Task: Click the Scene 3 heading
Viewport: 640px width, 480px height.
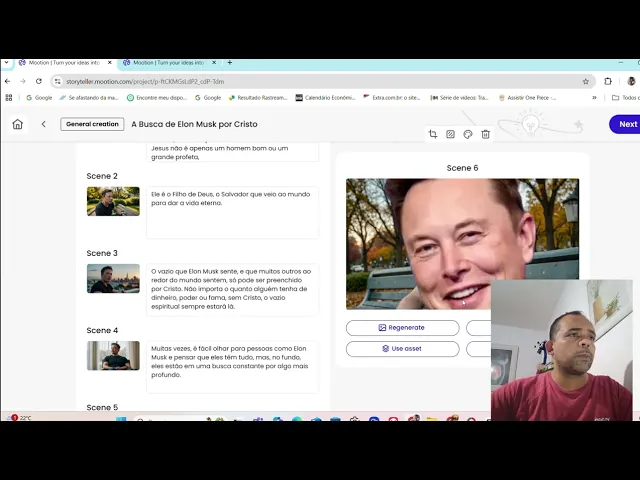Action: tap(102, 253)
